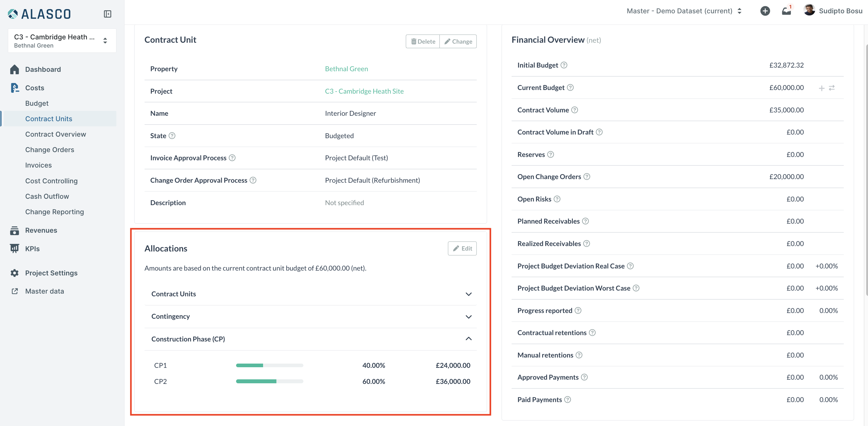The width and height of the screenshot is (868, 426).
Task: Expand the Contract Units allocation section
Action: tap(468, 294)
